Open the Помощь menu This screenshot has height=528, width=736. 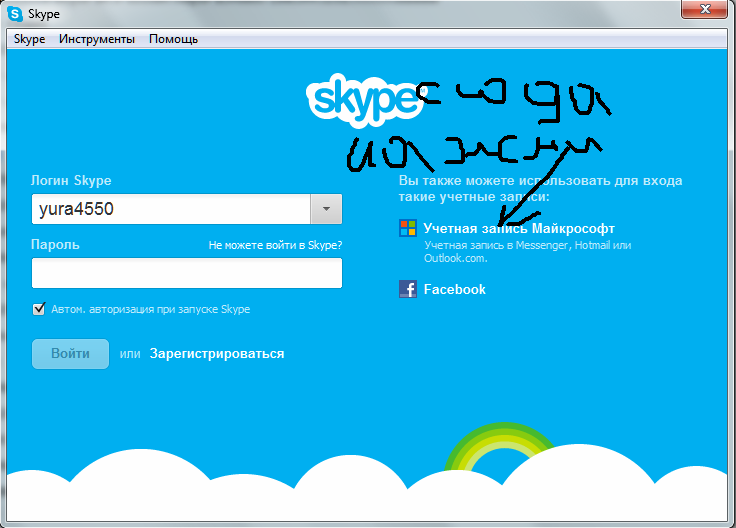point(173,39)
